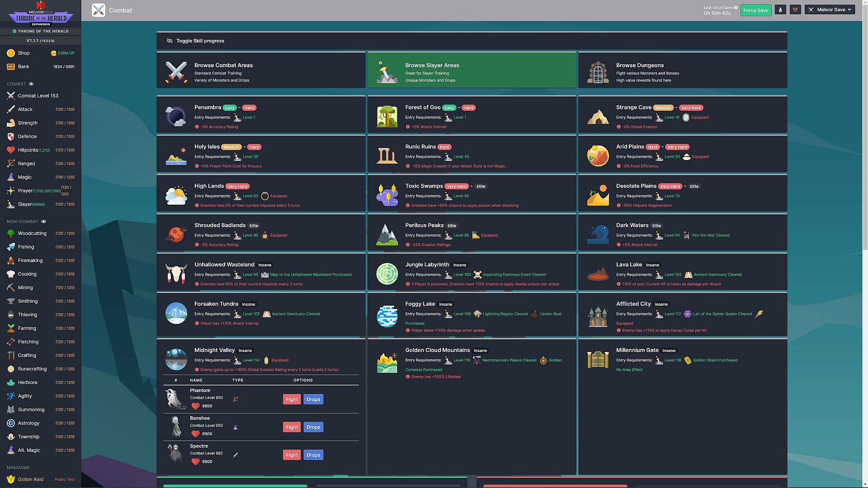Click the helmet icon in top bar

pos(795,10)
